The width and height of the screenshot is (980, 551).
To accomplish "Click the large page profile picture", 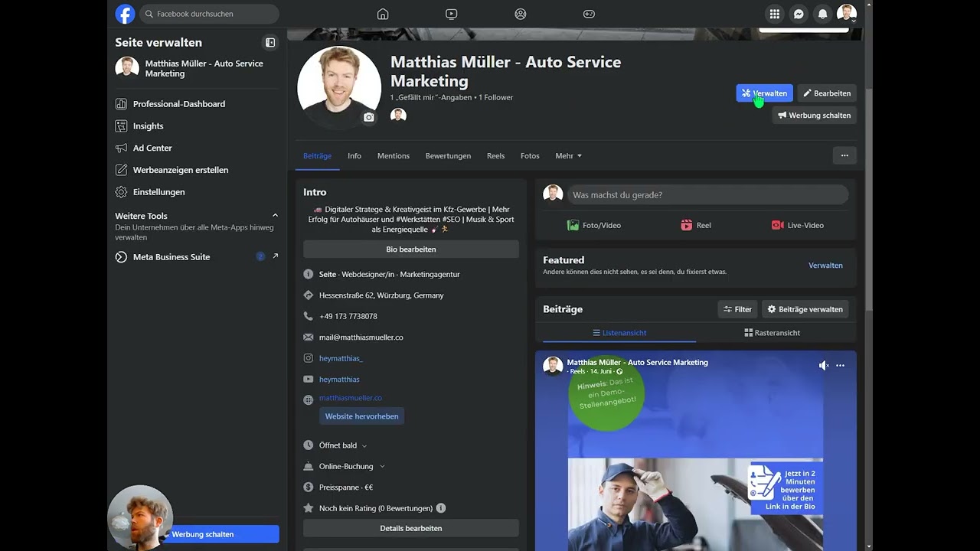I will (x=339, y=87).
